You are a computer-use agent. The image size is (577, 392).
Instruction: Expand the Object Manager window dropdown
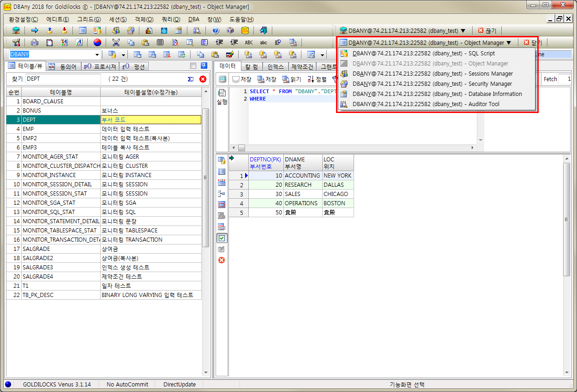426,42
